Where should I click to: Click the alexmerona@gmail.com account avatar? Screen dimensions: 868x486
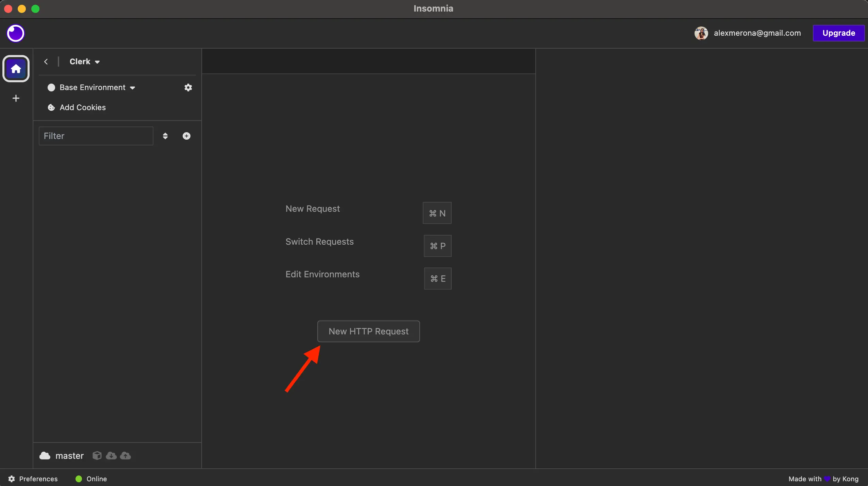pyautogui.click(x=701, y=33)
